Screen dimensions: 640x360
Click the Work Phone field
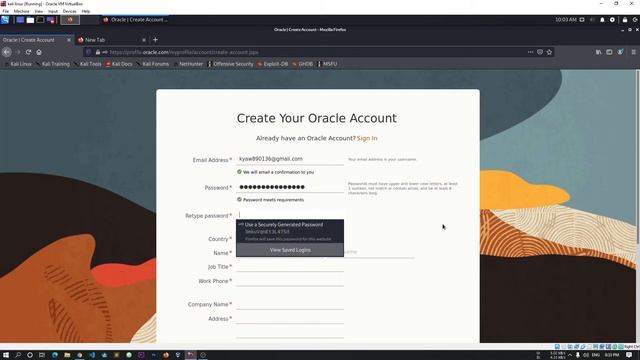click(290, 281)
